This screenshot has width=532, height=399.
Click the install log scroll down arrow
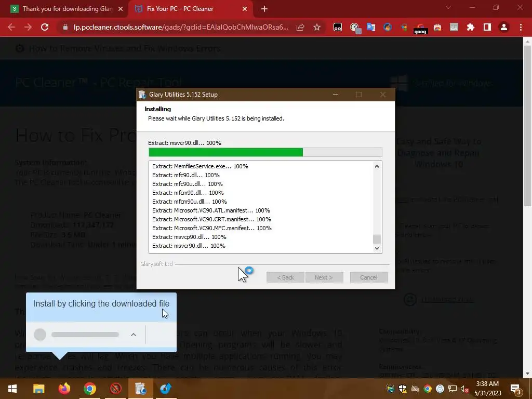[x=377, y=248]
